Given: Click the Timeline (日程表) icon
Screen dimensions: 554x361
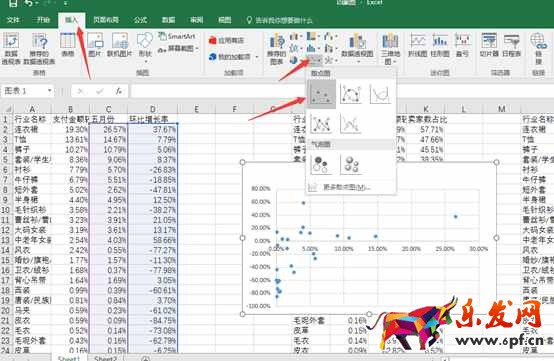Looking at the screenshot, I should [511, 45].
